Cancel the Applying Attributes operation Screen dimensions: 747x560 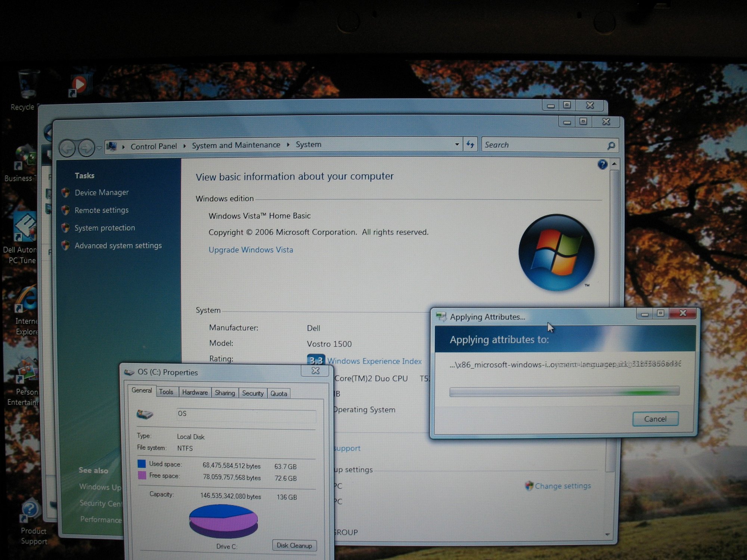pyautogui.click(x=655, y=419)
